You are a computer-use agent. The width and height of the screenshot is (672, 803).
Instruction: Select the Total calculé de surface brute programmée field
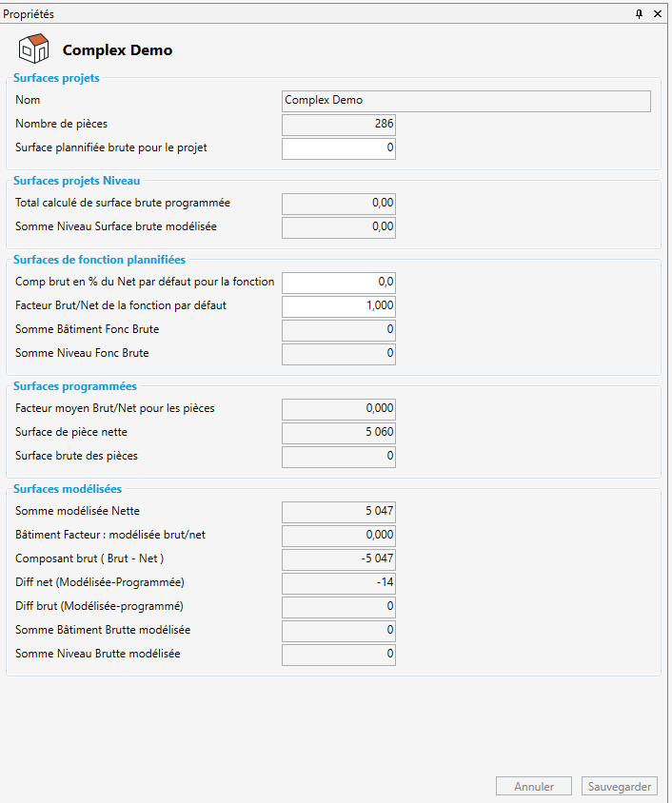339,203
